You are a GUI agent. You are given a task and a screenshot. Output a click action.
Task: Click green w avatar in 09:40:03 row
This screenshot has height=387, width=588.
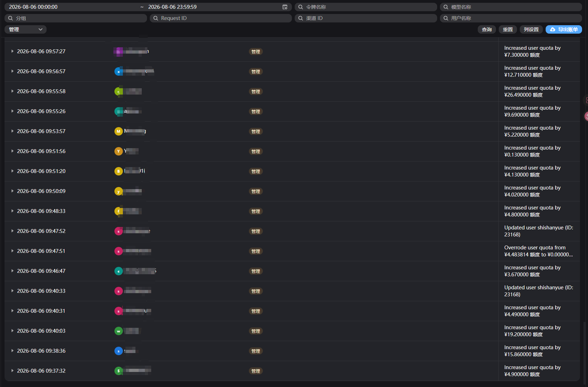(119, 331)
